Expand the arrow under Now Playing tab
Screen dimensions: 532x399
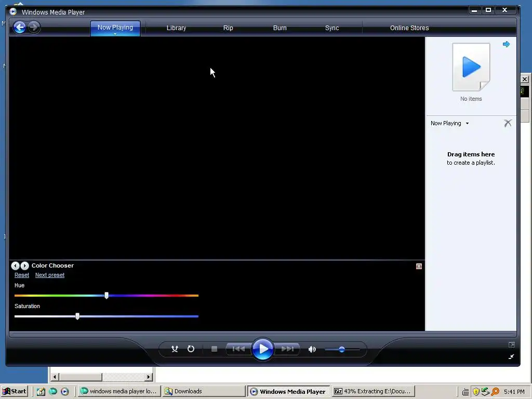click(115, 34)
